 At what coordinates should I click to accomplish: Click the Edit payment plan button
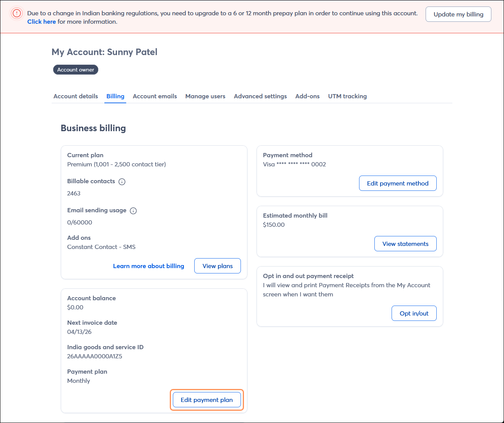pos(206,400)
